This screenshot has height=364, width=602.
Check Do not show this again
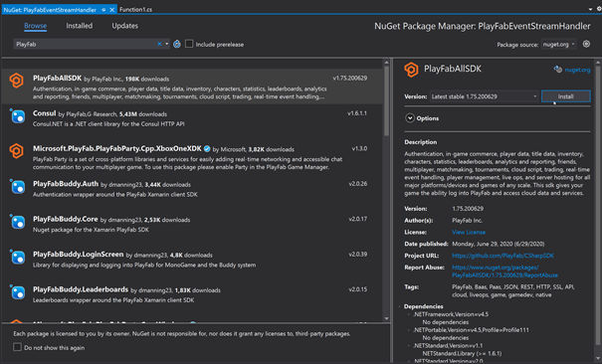pos(17,347)
